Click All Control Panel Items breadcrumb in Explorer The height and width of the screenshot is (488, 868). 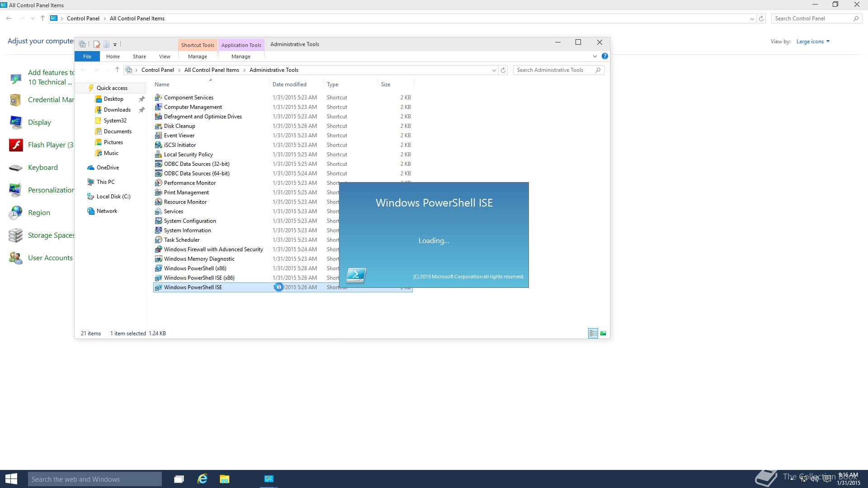coord(212,70)
